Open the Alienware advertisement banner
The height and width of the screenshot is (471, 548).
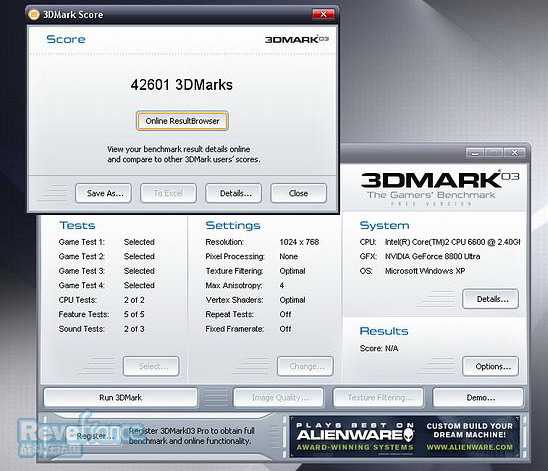point(404,436)
